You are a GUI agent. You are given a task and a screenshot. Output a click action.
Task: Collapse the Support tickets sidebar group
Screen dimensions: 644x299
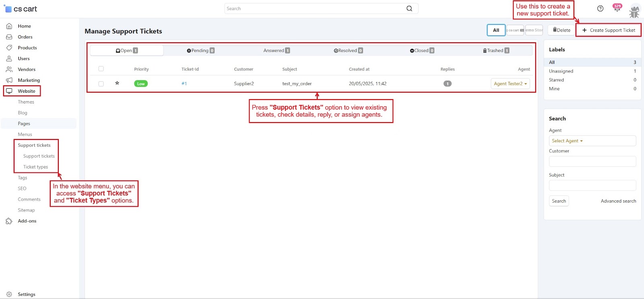pos(34,145)
